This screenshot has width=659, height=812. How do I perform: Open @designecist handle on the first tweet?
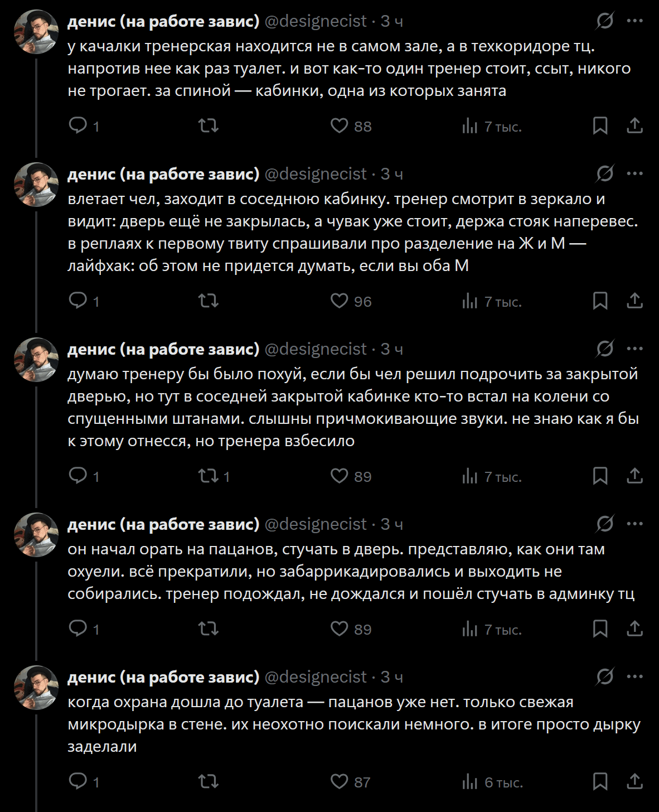tap(316, 21)
